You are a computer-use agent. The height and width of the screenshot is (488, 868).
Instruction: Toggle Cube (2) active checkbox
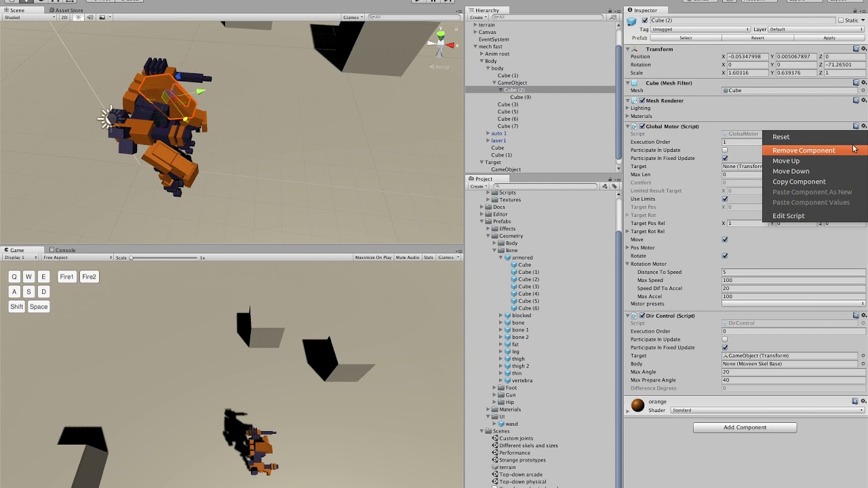pos(645,20)
